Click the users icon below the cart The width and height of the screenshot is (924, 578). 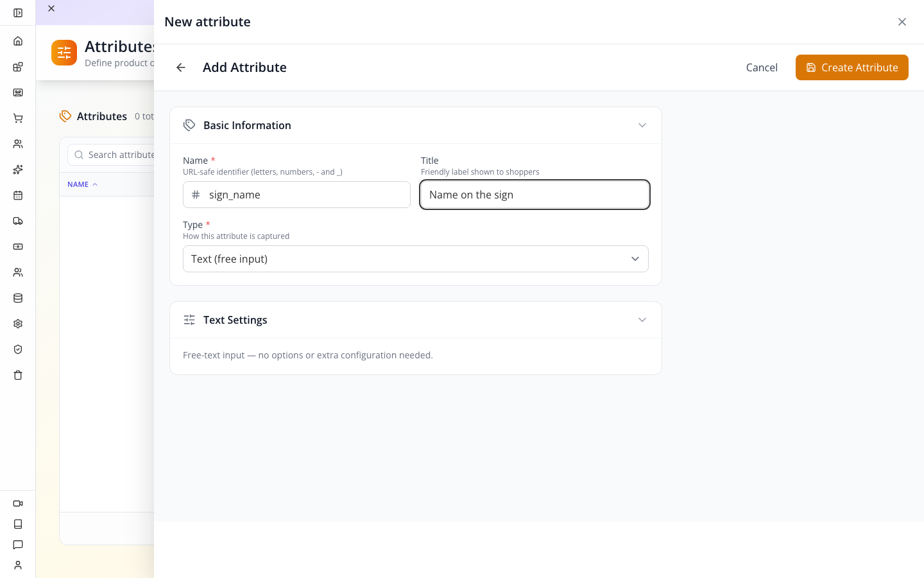[x=18, y=144]
